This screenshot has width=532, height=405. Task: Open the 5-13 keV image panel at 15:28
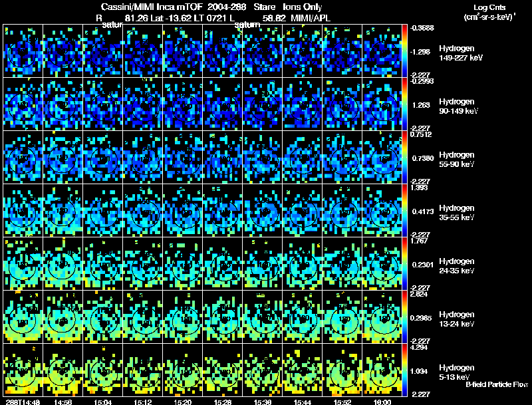point(223,370)
